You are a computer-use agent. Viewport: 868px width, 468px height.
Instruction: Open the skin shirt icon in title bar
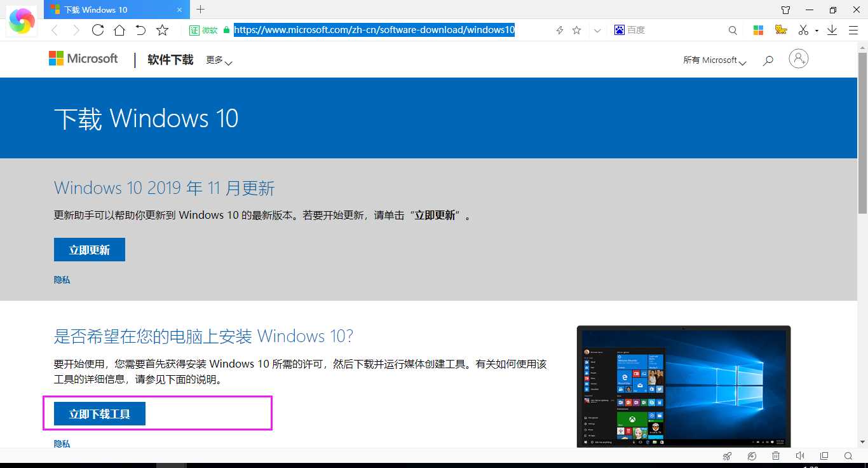(786, 10)
